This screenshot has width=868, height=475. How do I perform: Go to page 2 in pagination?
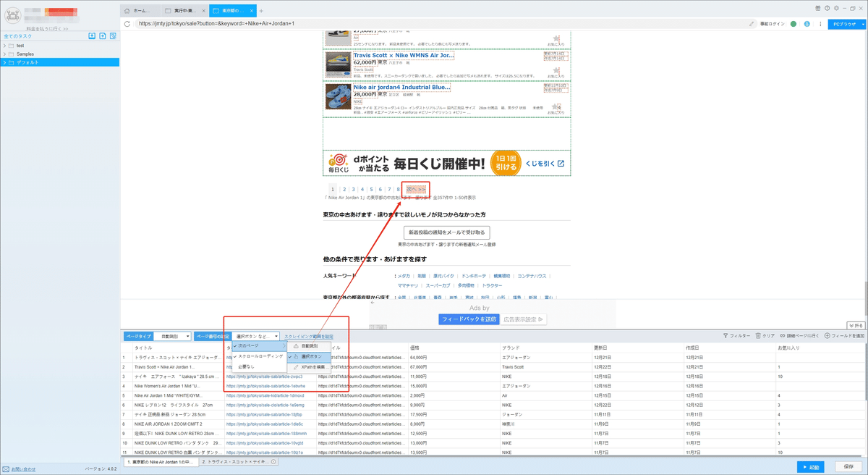coord(345,189)
